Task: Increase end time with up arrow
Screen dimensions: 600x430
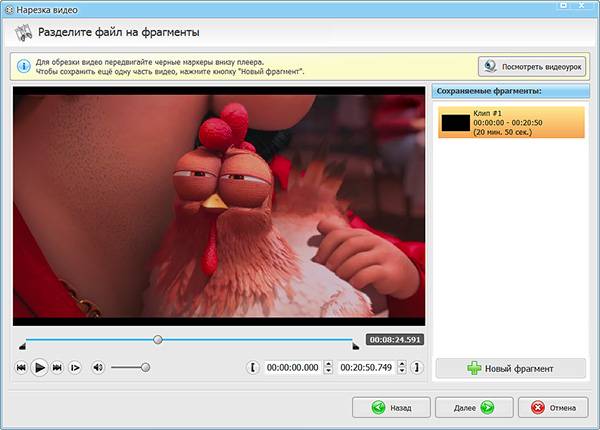Action: click(x=402, y=364)
